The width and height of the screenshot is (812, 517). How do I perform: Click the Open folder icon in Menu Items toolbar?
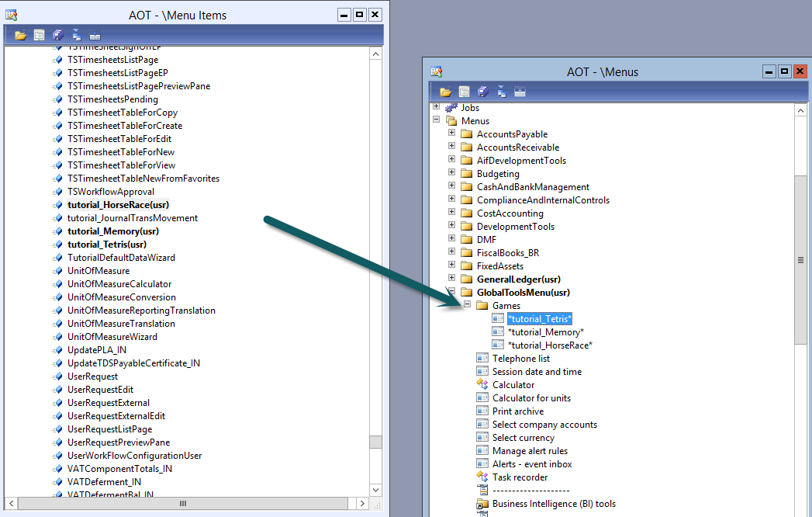click(20, 35)
